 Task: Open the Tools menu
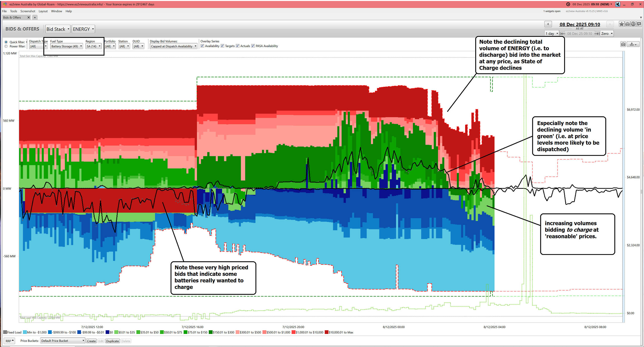(x=14, y=11)
